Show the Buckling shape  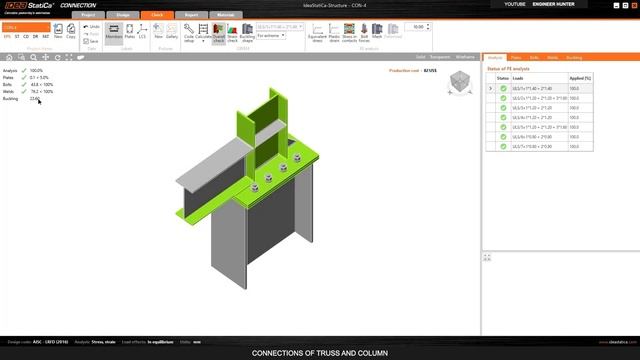tap(247, 33)
